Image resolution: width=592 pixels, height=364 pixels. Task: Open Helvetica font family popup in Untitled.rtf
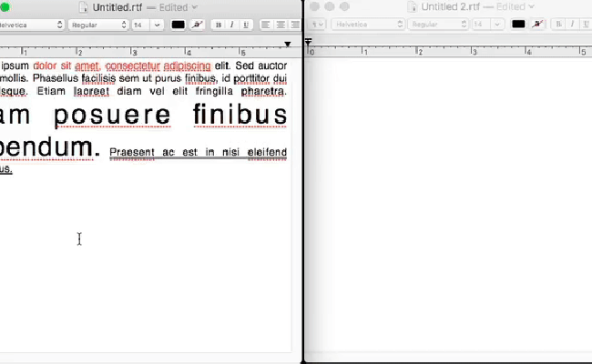[32, 25]
